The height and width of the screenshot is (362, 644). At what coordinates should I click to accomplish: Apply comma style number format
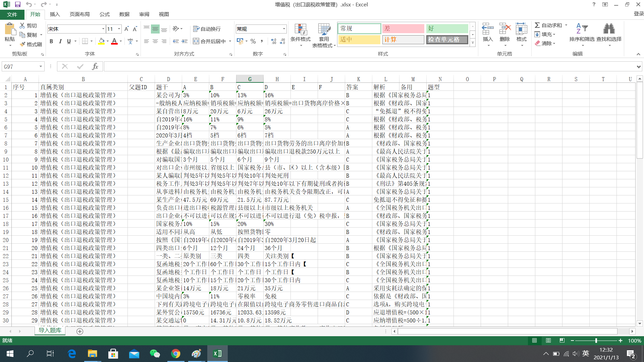(x=262, y=41)
